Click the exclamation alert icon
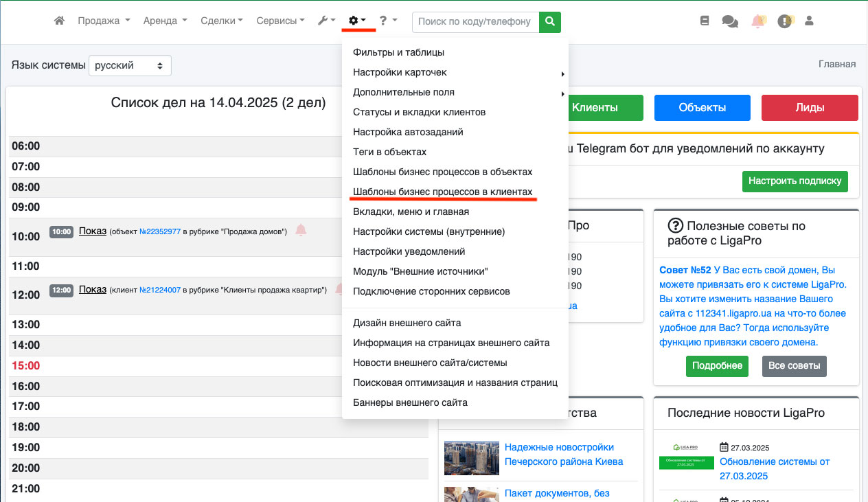 coord(784,21)
